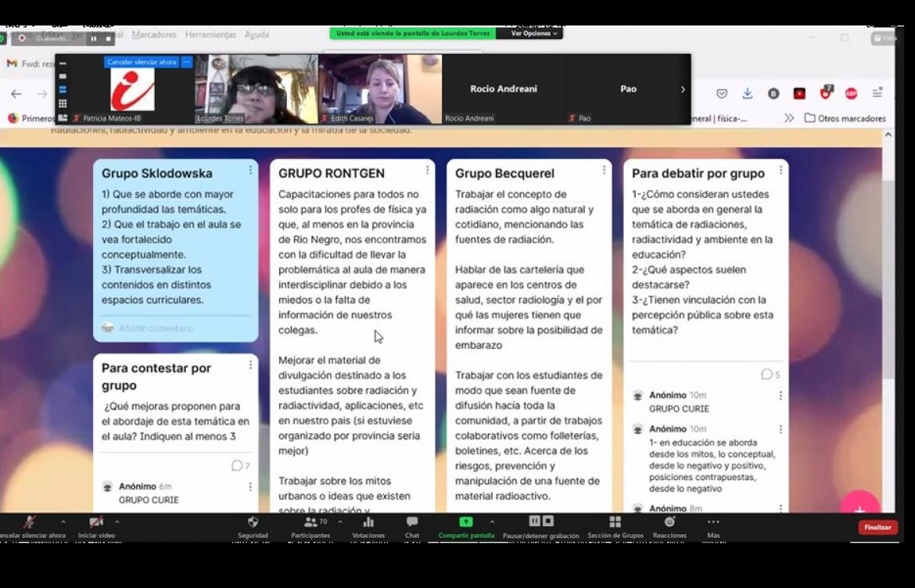Open the Votaciones polls icon

(368, 522)
